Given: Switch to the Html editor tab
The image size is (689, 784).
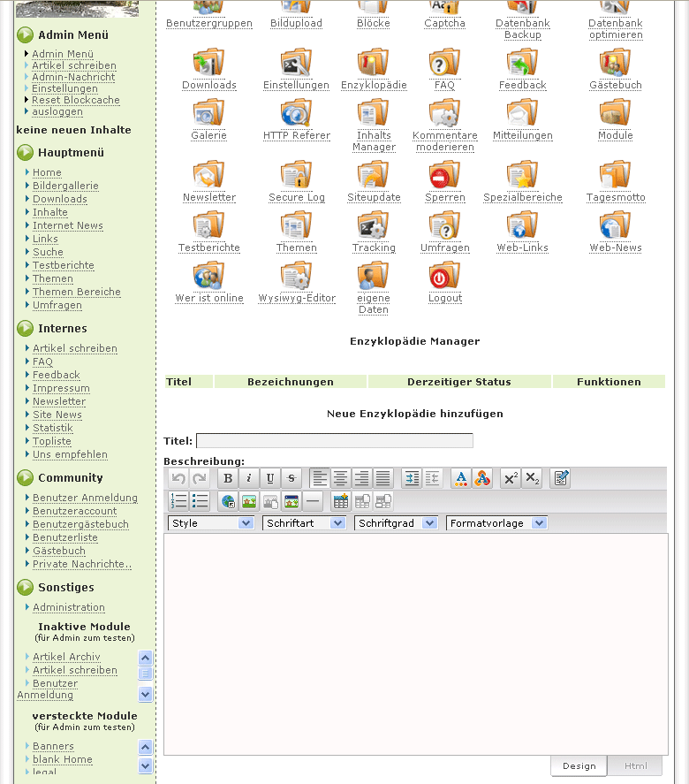Looking at the screenshot, I should coord(635,766).
